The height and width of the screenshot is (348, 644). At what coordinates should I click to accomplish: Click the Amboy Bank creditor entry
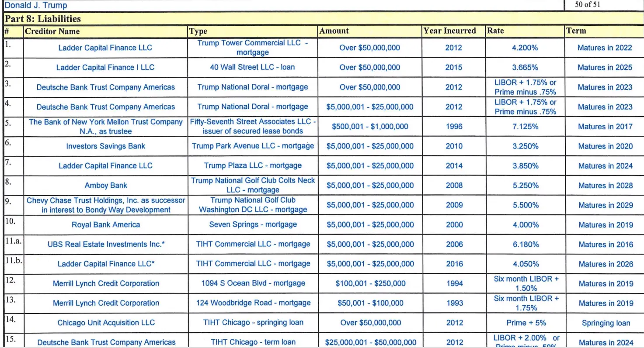105,186
